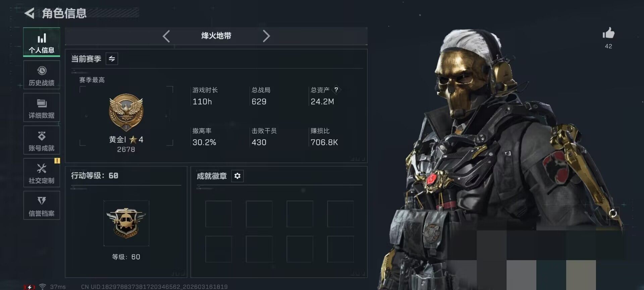Click the 黄金I rank emblem
This screenshot has width=644, height=290.
(126, 112)
